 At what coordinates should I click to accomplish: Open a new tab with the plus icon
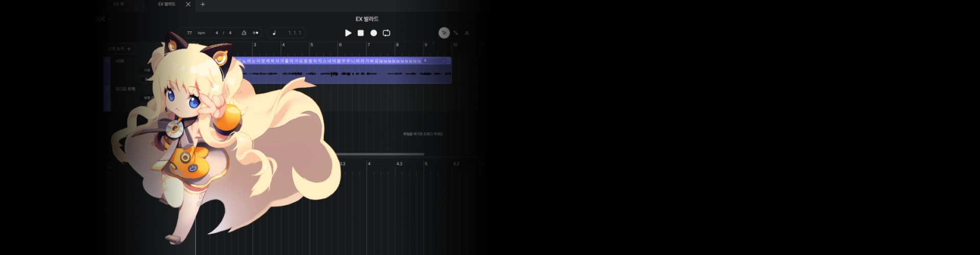tap(203, 4)
